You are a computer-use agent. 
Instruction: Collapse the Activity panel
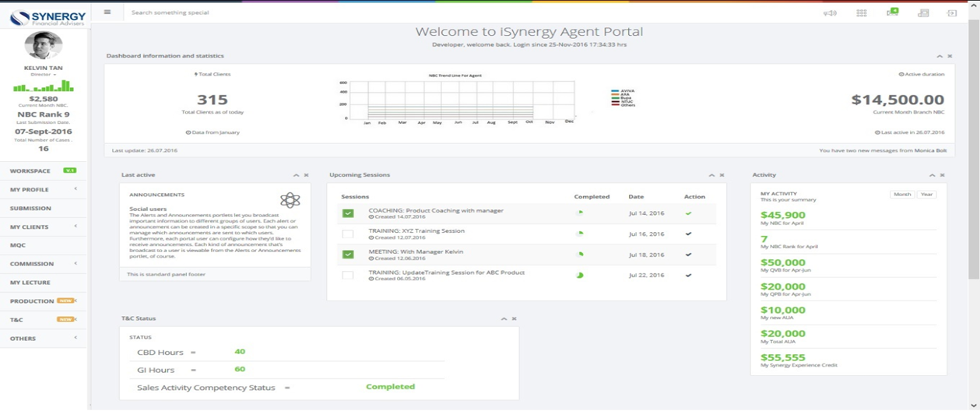click(x=932, y=175)
